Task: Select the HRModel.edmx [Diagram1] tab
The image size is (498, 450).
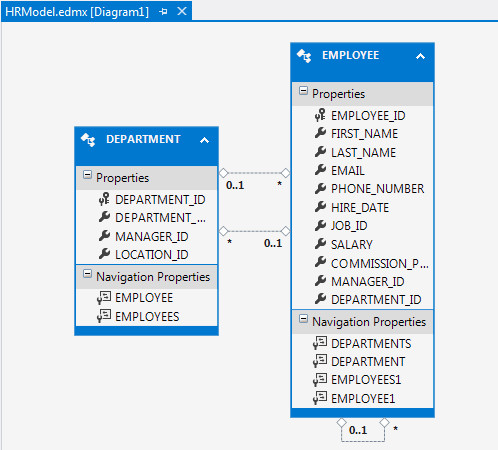Action: pyautogui.click(x=77, y=12)
